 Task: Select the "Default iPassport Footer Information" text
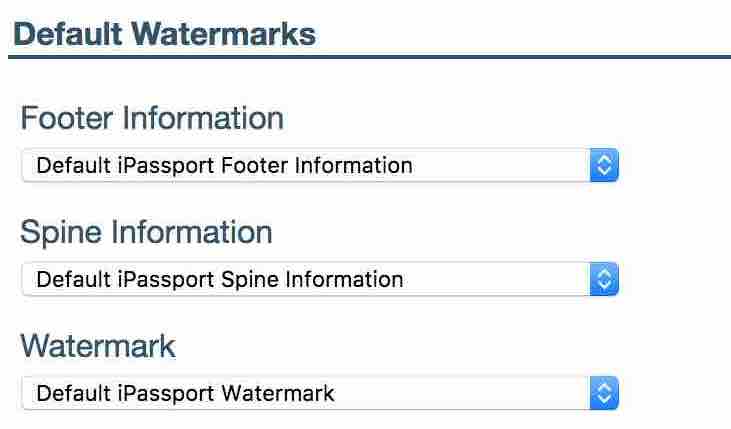click(224, 166)
